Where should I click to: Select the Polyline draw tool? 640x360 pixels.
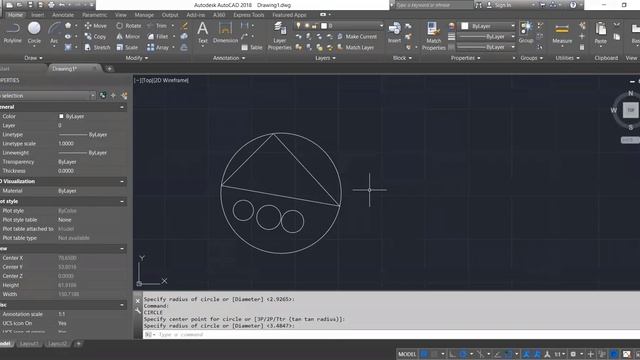pos(12,33)
